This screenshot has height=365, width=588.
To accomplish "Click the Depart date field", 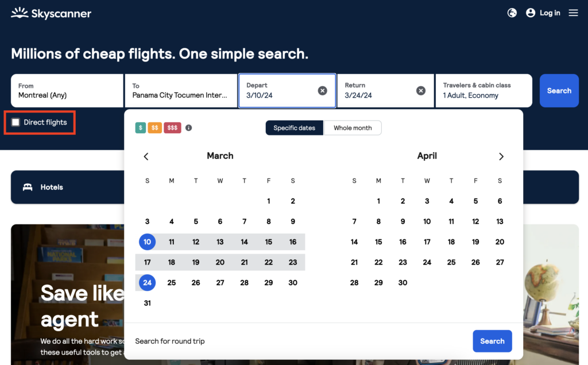I will (276, 91).
